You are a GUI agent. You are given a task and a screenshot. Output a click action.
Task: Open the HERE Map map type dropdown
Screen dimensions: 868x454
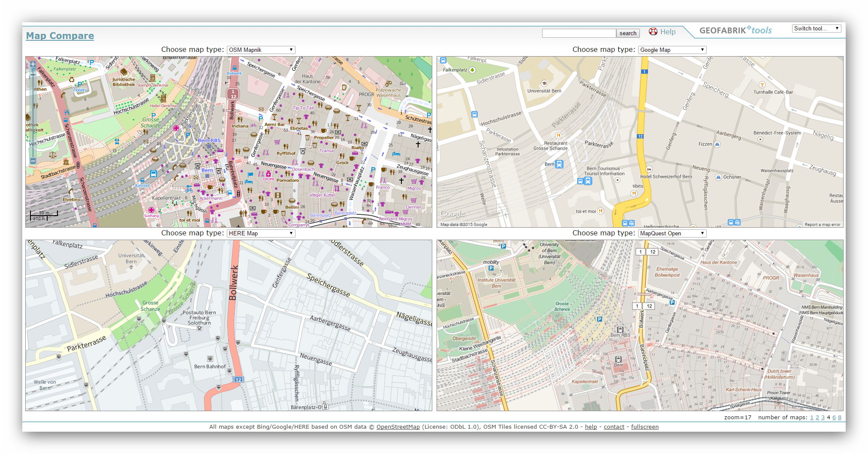(x=261, y=233)
